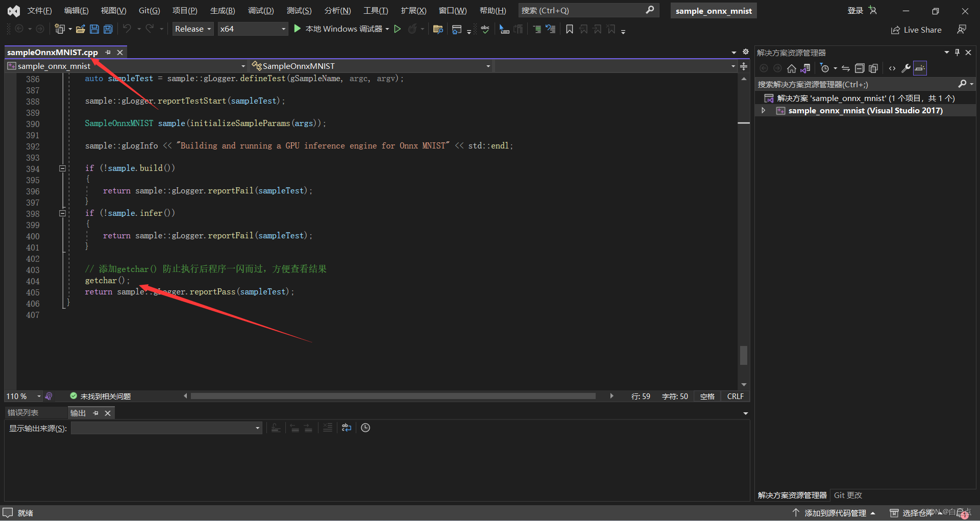Open the x64 platform dropdown
This screenshot has height=521, width=980.
click(253, 29)
